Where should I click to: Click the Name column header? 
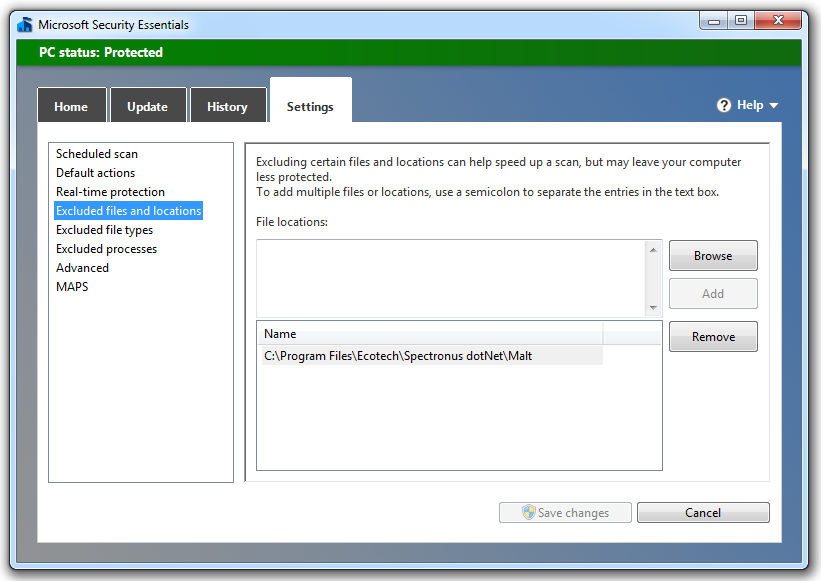[430, 334]
